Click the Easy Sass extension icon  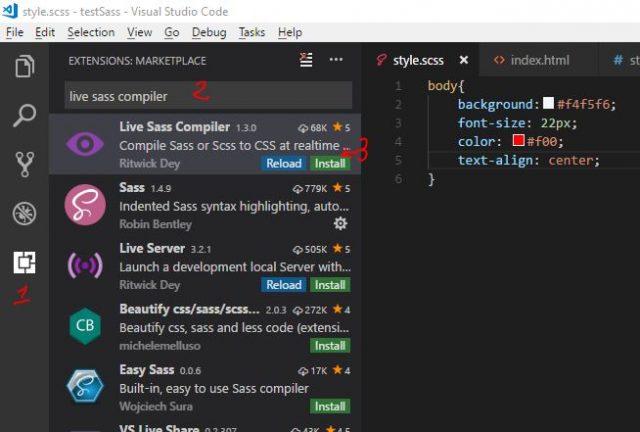click(85, 386)
